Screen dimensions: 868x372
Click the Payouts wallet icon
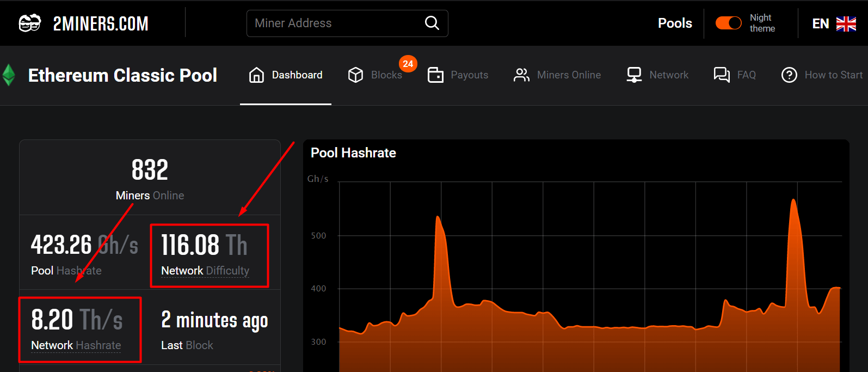(435, 75)
